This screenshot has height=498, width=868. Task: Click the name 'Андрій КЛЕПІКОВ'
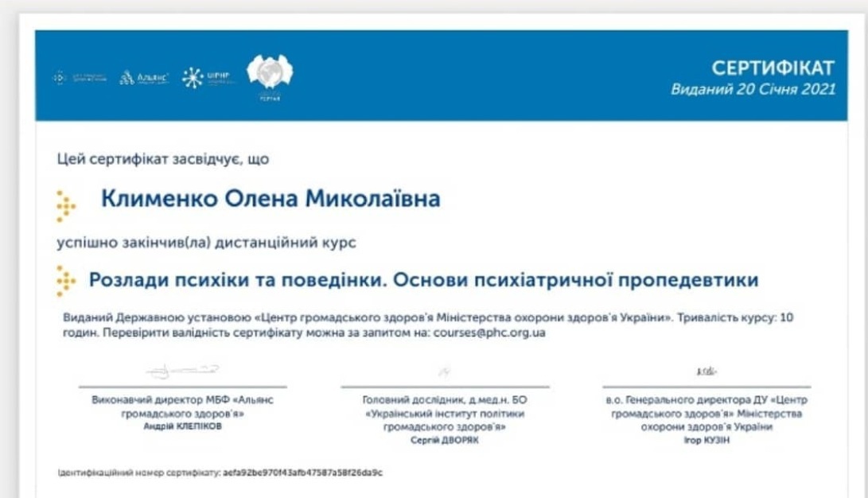point(183,426)
